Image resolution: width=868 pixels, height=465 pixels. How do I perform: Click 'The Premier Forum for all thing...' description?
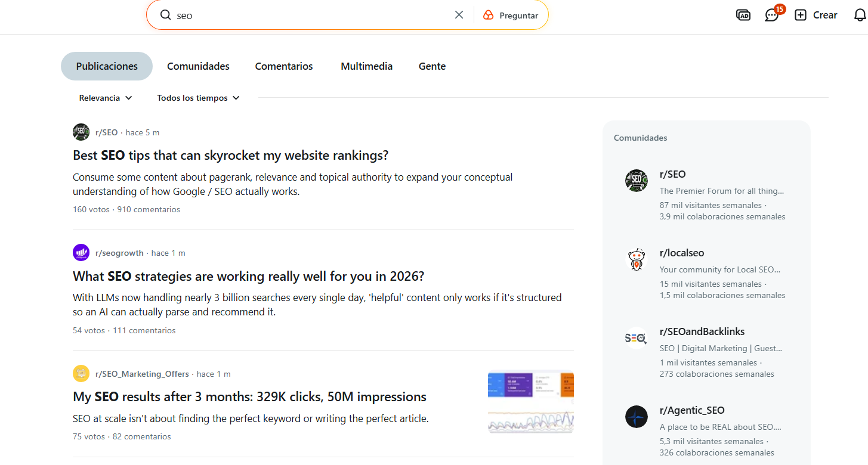click(x=722, y=191)
